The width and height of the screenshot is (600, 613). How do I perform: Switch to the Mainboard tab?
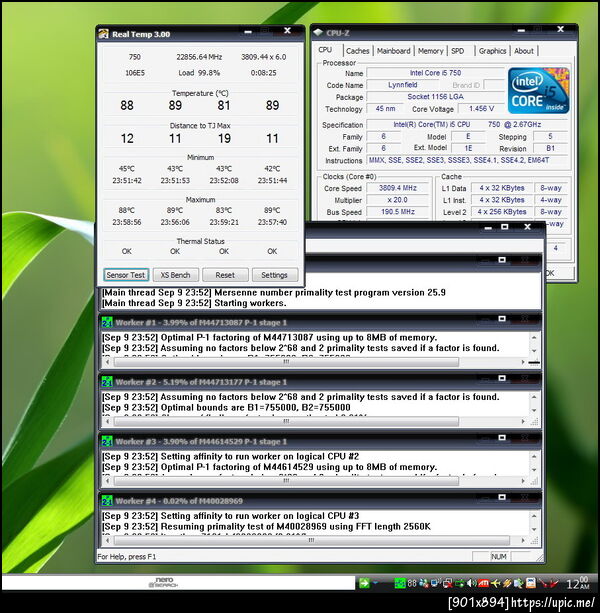(x=393, y=51)
